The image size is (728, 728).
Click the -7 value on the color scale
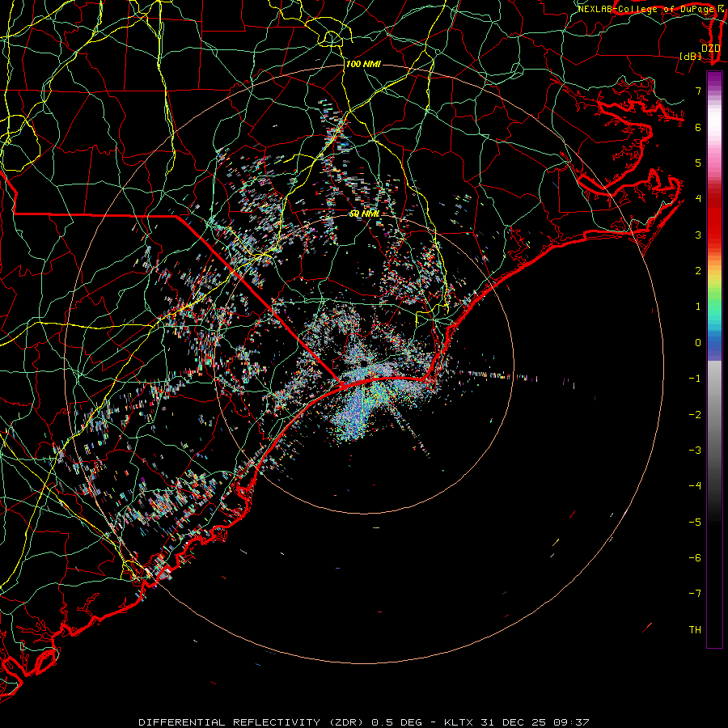pos(695,594)
